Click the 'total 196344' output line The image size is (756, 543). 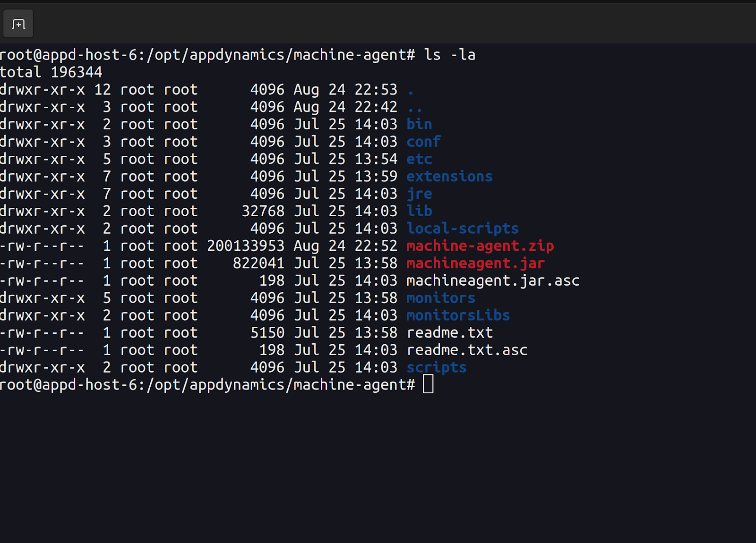click(x=51, y=72)
